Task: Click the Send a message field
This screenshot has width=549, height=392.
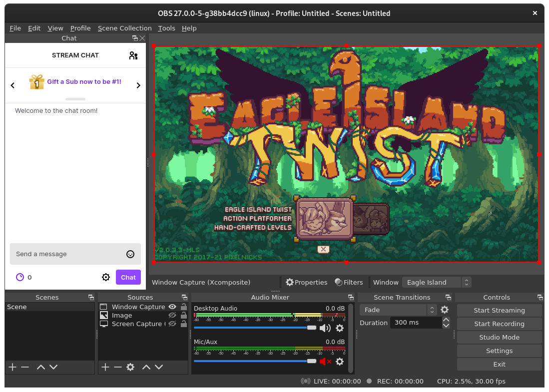Action: [x=75, y=254]
